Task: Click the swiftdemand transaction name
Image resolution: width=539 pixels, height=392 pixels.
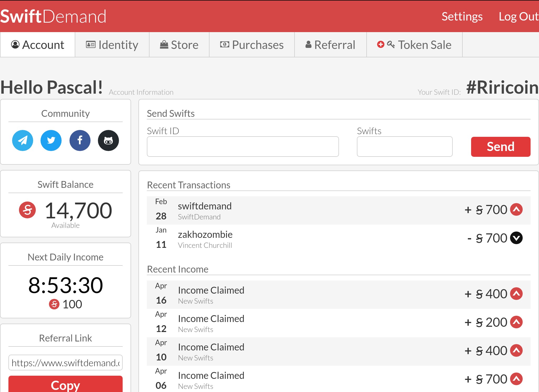Action: coord(205,206)
